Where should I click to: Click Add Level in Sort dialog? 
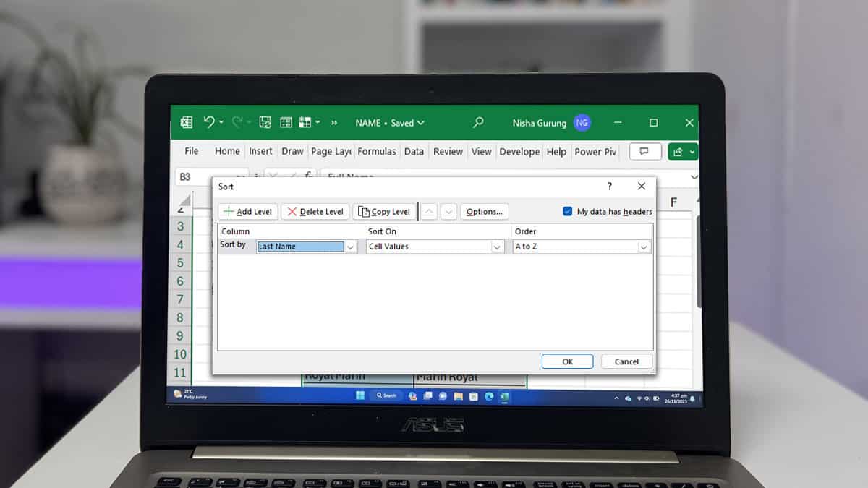coord(248,211)
